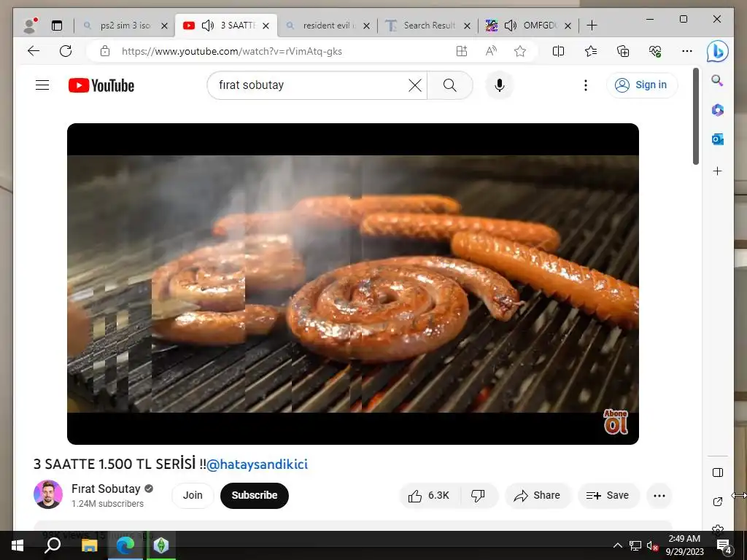Open Browser essentials heart icon
Screen dimensions: 747x560
coord(655,51)
